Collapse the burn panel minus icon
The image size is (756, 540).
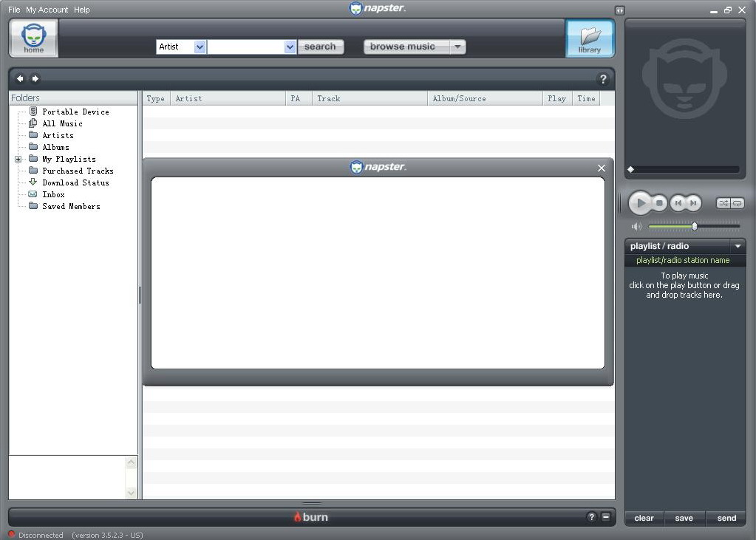[606, 517]
